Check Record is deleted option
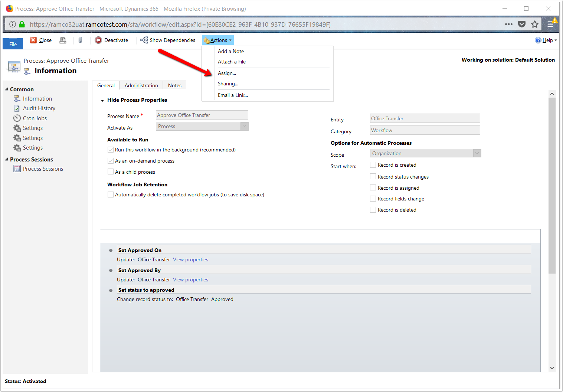Screen dimensions: 563x392 (373, 210)
